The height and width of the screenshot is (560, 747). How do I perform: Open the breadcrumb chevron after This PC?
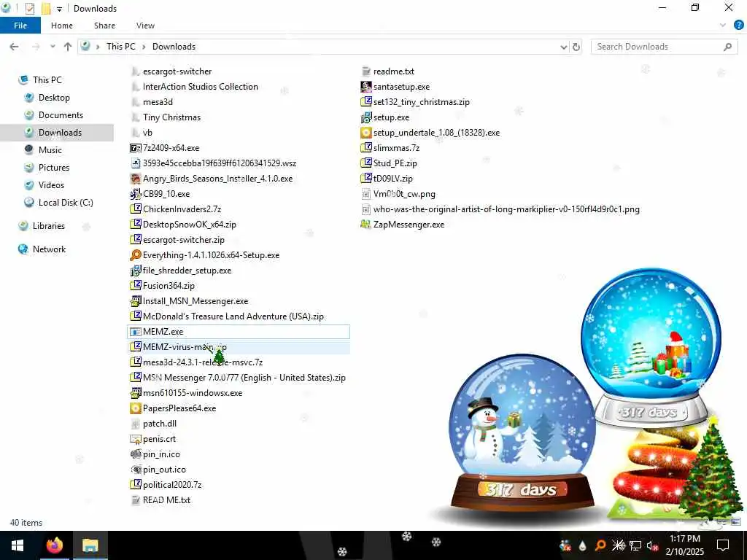[144, 47]
